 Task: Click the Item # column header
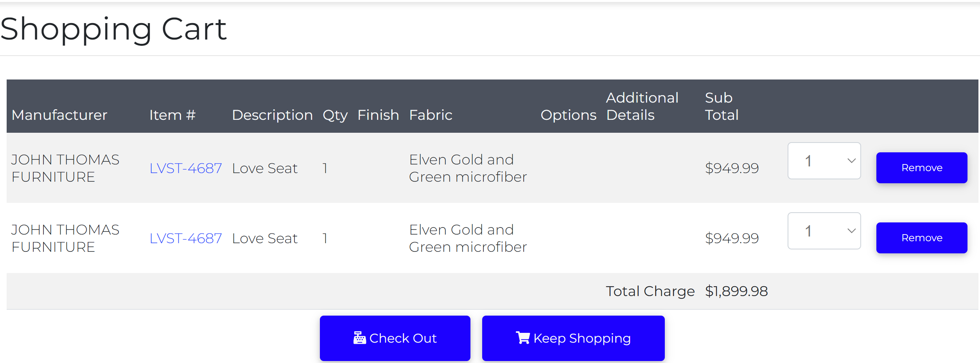click(x=172, y=115)
